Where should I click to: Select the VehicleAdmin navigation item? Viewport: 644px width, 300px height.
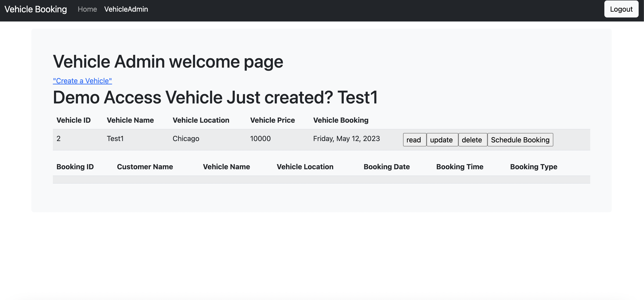tap(126, 9)
